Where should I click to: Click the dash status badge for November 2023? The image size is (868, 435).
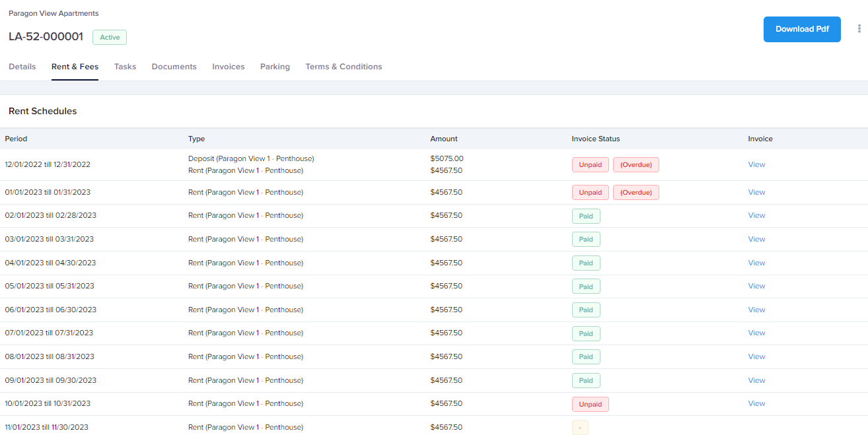580,428
